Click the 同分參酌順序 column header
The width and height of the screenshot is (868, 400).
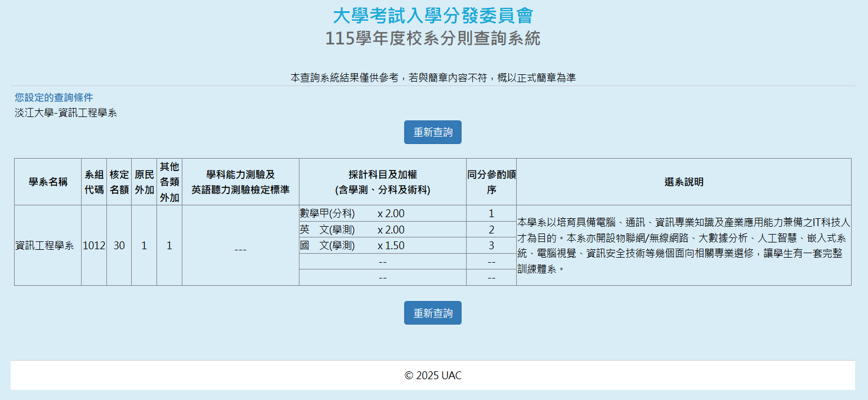(491, 182)
